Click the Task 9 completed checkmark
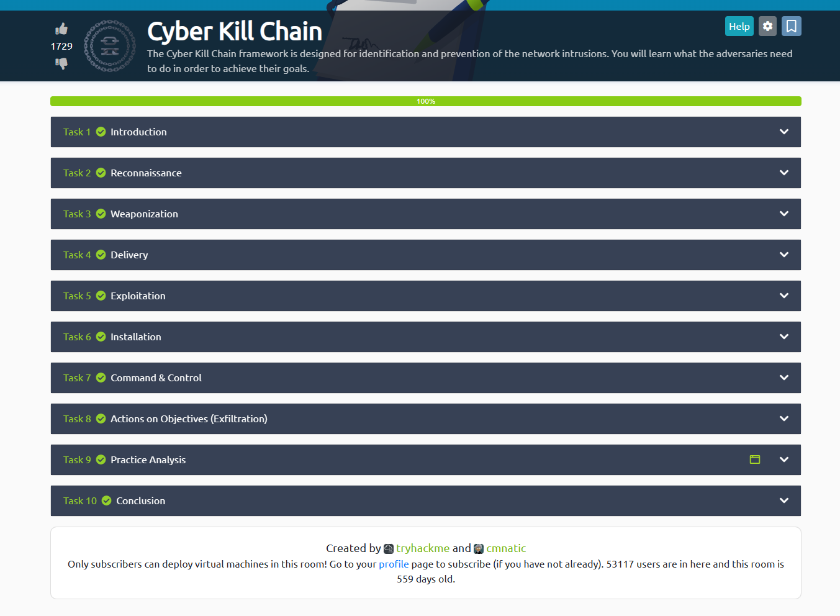 101,460
